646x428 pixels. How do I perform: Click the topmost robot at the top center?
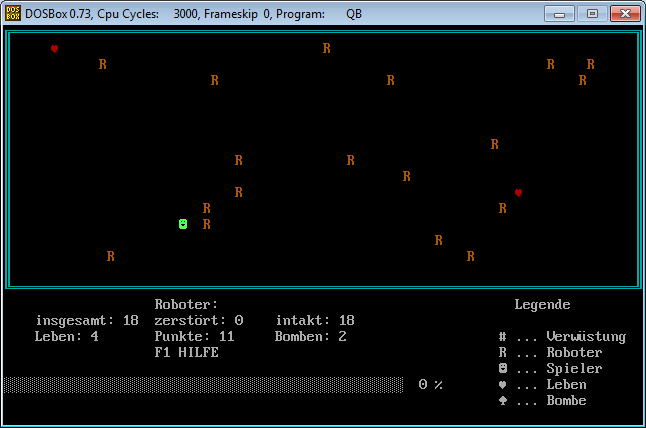pos(326,48)
